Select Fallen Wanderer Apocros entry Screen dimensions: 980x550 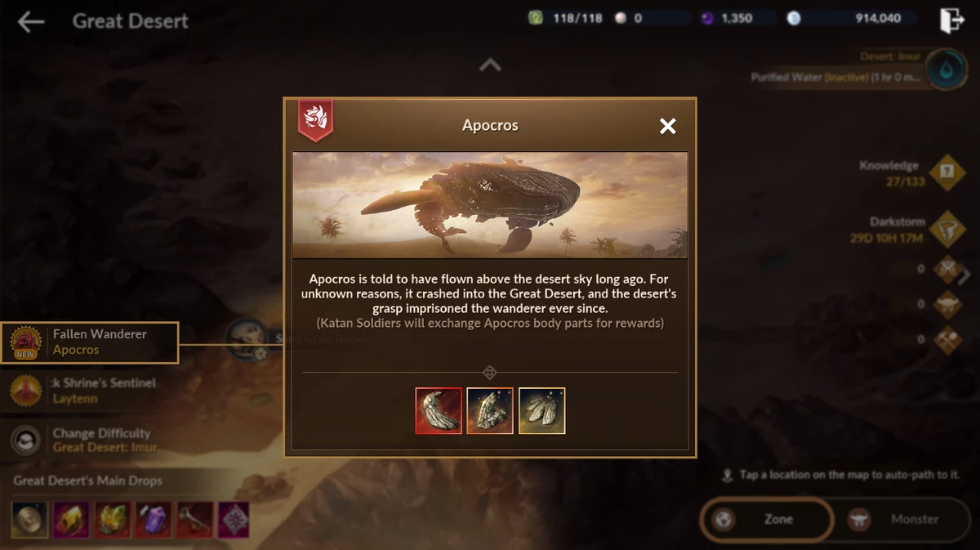(x=89, y=342)
